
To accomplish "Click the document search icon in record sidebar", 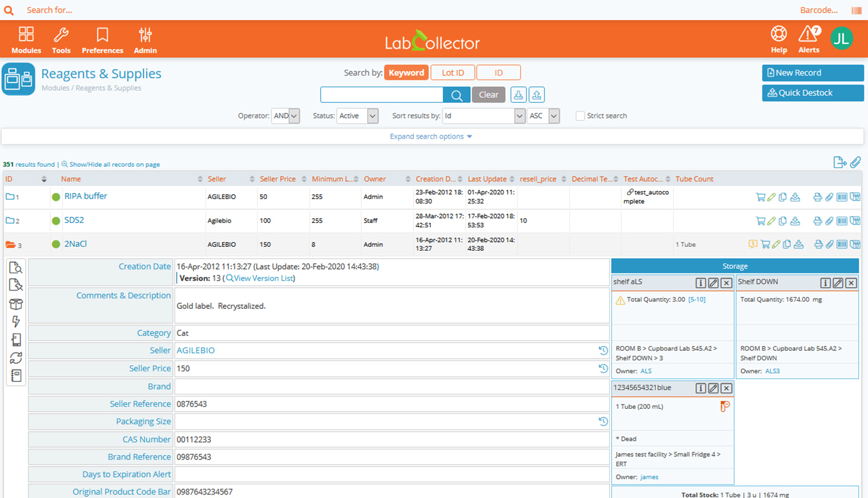I will pyautogui.click(x=16, y=268).
